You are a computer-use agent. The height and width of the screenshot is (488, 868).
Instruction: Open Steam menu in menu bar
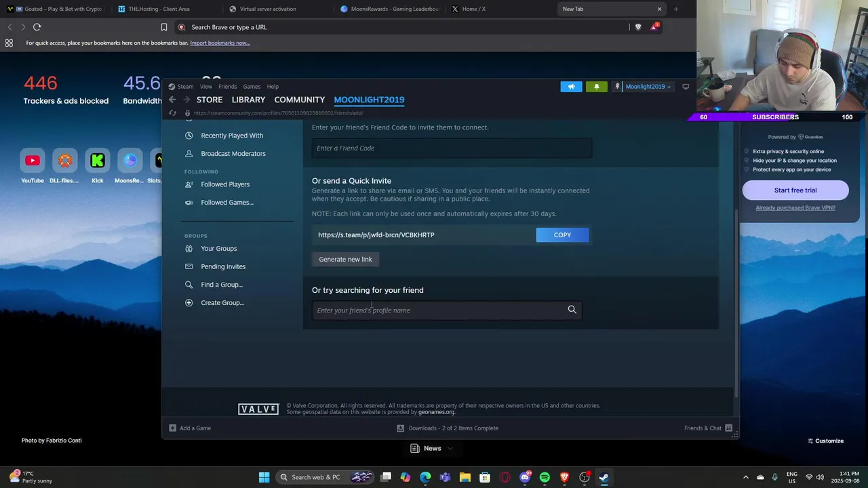coord(185,87)
